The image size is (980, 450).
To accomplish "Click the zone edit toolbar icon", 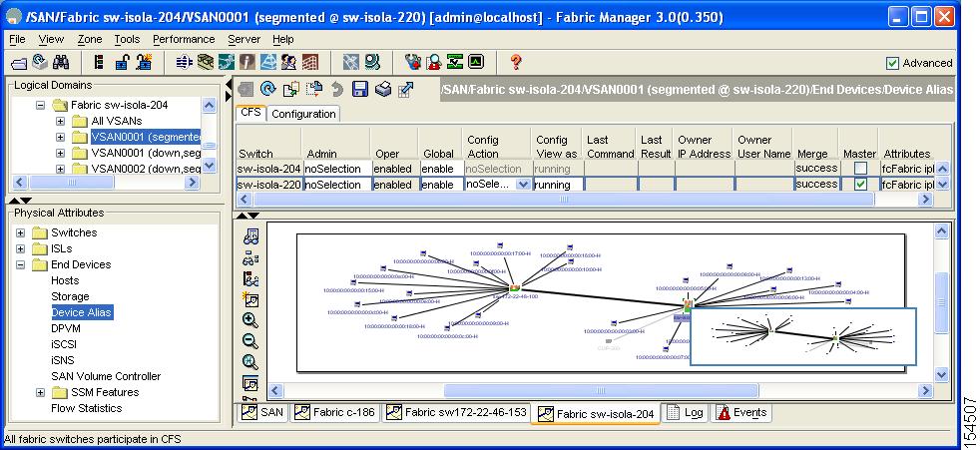I will pyautogui.click(x=184, y=63).
